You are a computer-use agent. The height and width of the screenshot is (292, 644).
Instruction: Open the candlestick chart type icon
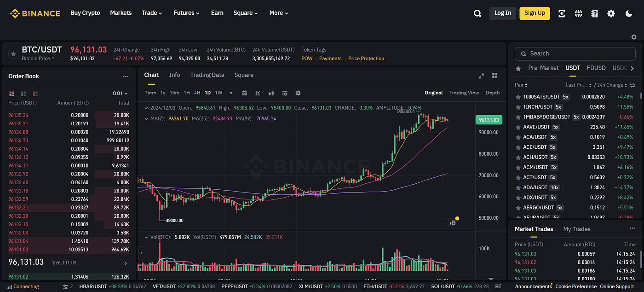(271, 93)
